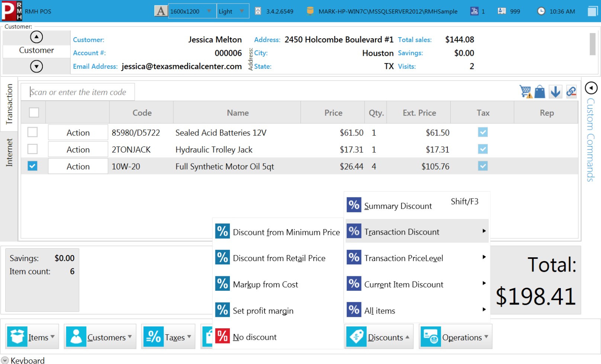
Task: Click the item code scan field
Action: tap(78, 92)
